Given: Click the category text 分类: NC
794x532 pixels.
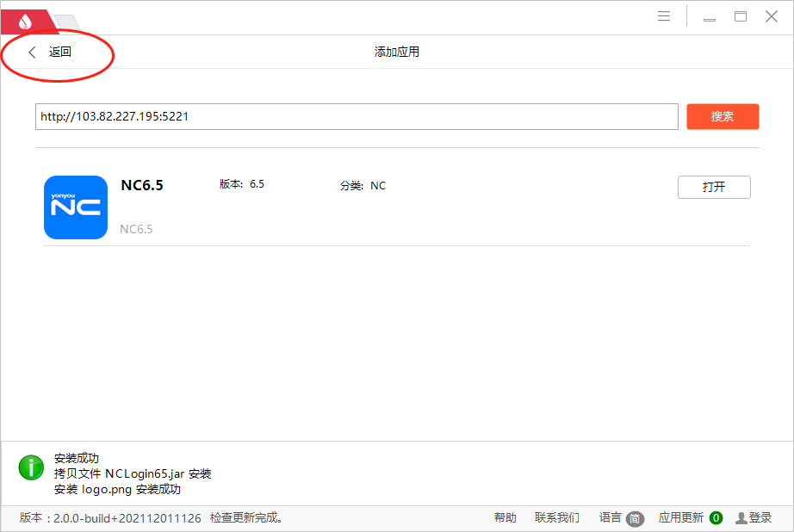Looking at the screenshot, I should tap(363, 186).
